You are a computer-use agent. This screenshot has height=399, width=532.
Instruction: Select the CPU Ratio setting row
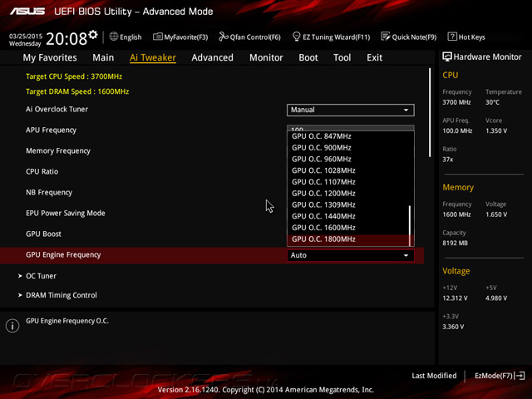tap(42, 172)
